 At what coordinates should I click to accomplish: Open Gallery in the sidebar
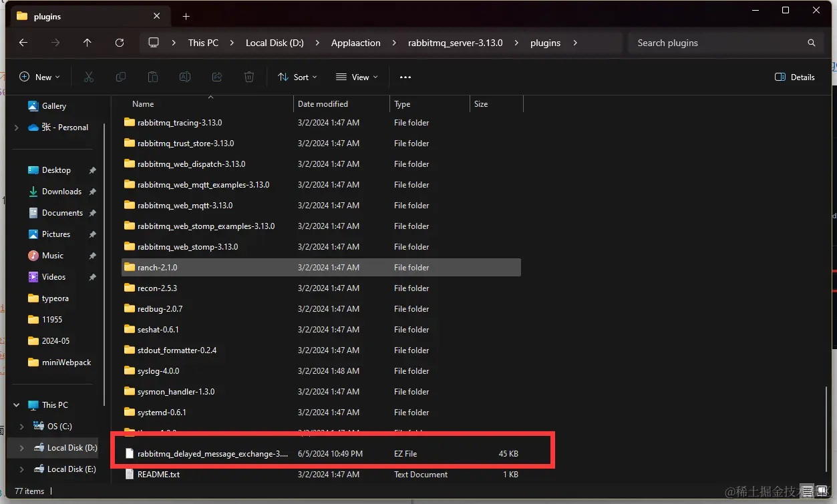pos(54,105)
